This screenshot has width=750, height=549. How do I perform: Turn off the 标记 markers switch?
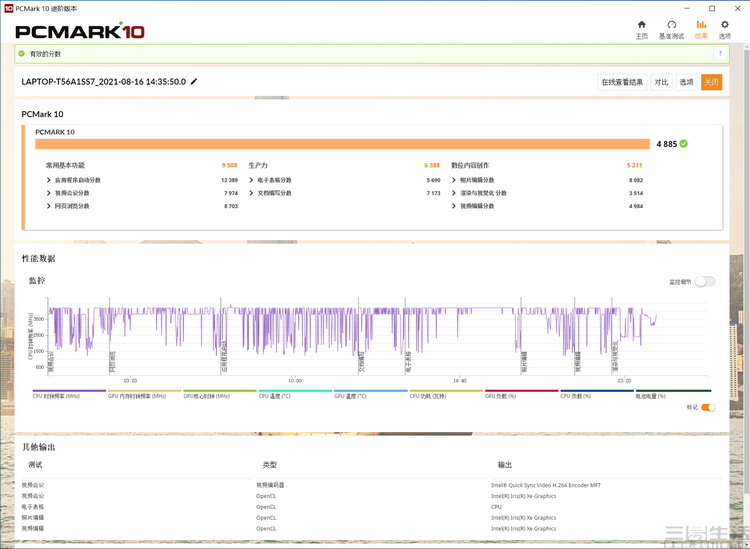(x=708, y=407)
